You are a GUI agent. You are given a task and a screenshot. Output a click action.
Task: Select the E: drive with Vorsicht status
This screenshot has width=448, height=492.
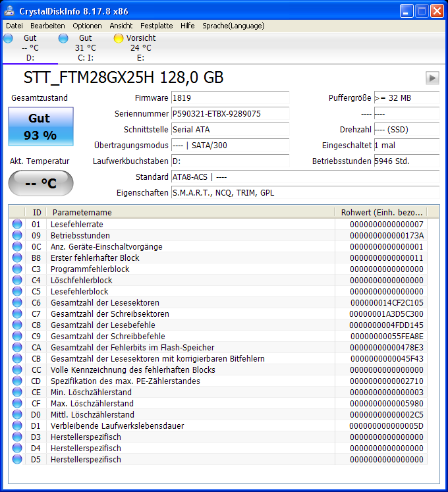(x=140, y=47)
